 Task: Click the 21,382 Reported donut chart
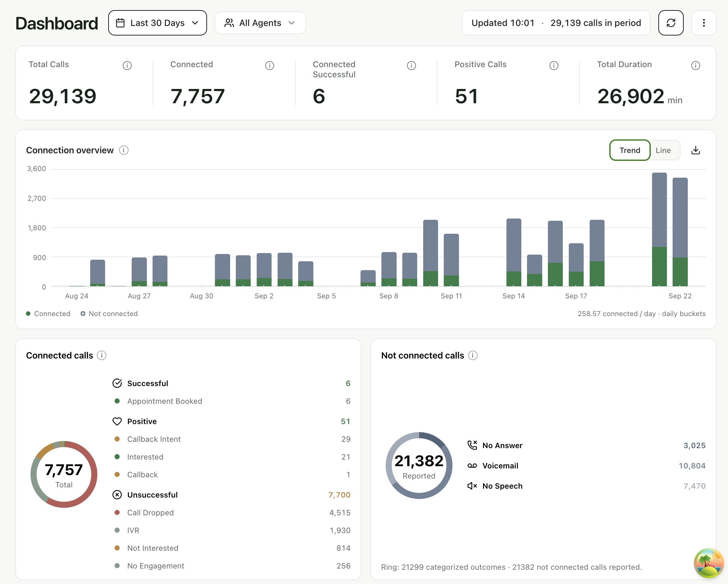[x=419, y=466]
